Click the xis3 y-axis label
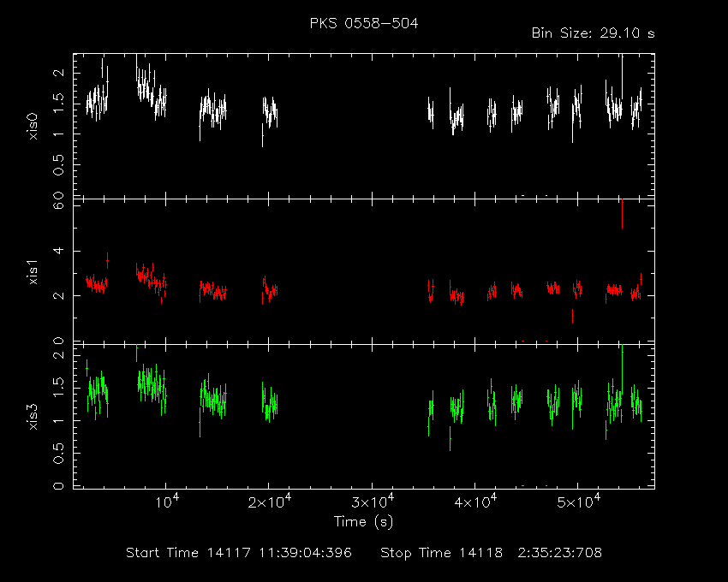Image resolution: width=728 pixels, height=582 pixels. pyautogui.click(x=33, y=417)
